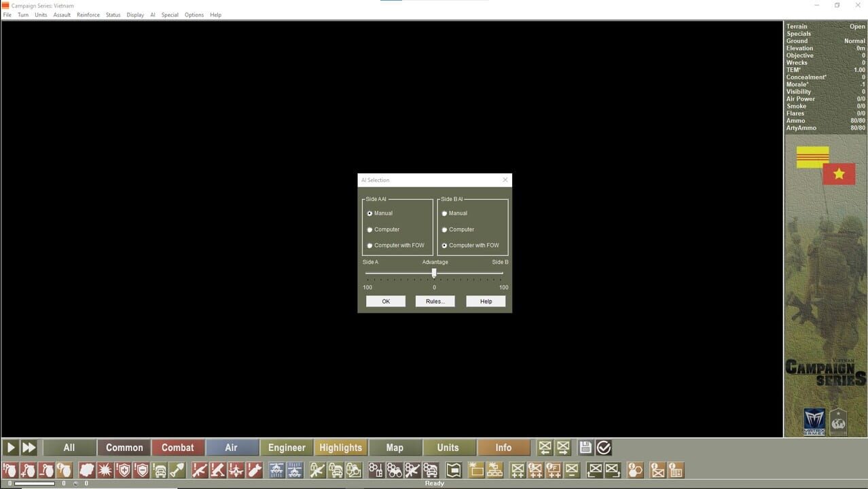Click the bomb air strike icon

pyautogui.click(x=254, y=469)
